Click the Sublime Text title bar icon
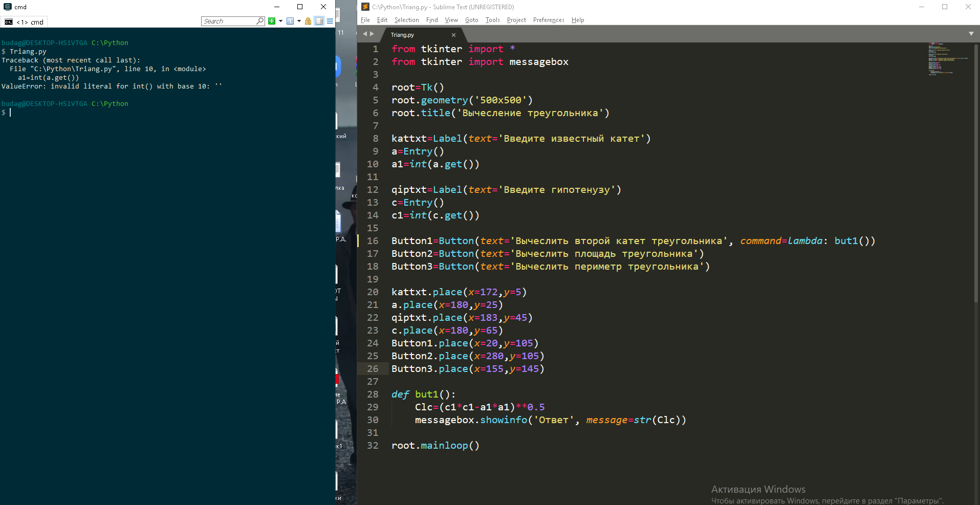Screen dimensions: 980x505 pos(365,7)
